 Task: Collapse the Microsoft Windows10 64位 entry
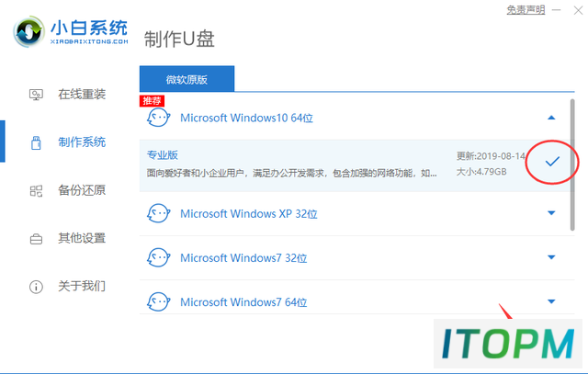551,118
